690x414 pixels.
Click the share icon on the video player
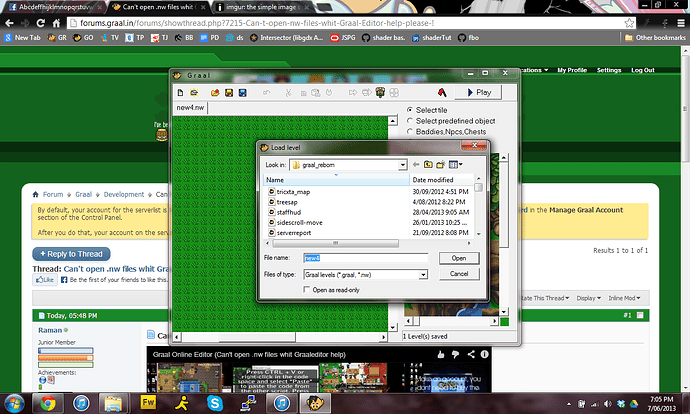[471, 354]
